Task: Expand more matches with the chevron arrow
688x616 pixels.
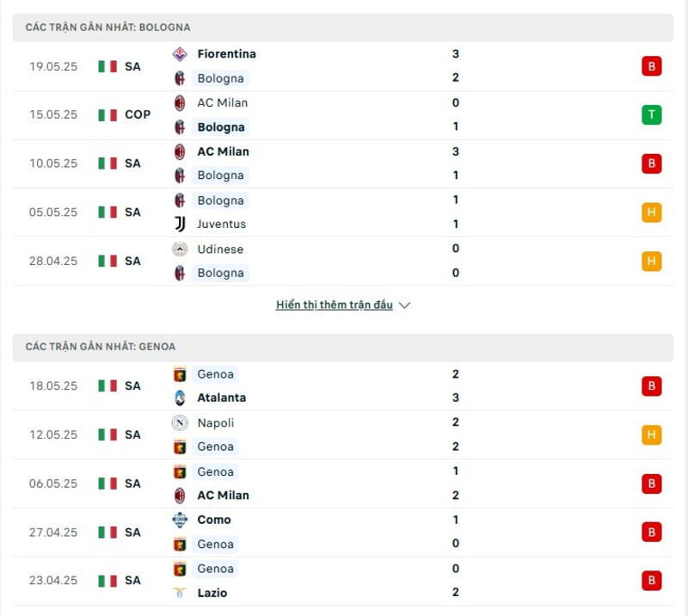Action: coord(405,305)
